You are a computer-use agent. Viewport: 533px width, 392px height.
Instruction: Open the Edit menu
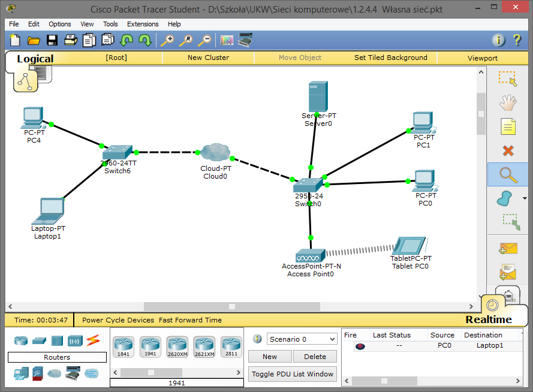tap(34, 24)
